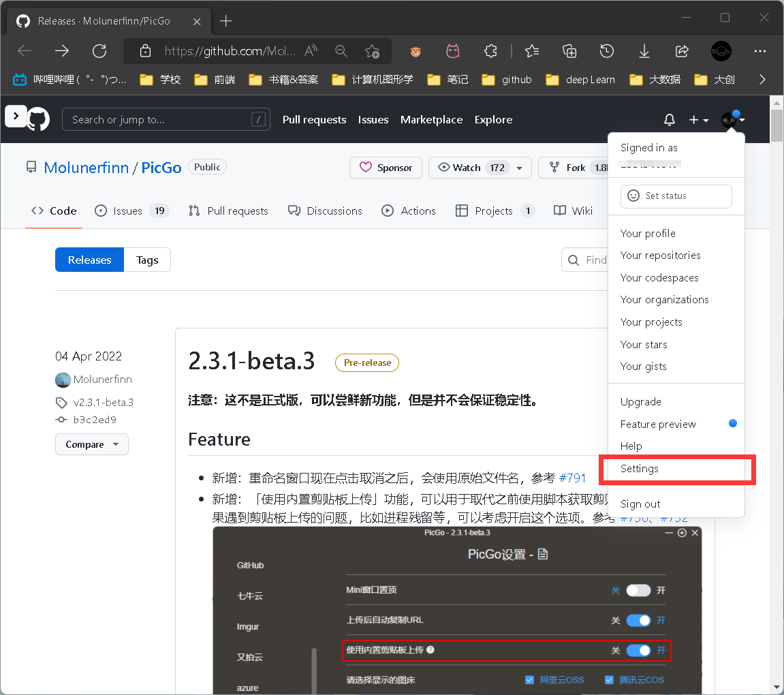Click the Set status button
This screenshot has height=695, width=784.
tap(676, 196)
